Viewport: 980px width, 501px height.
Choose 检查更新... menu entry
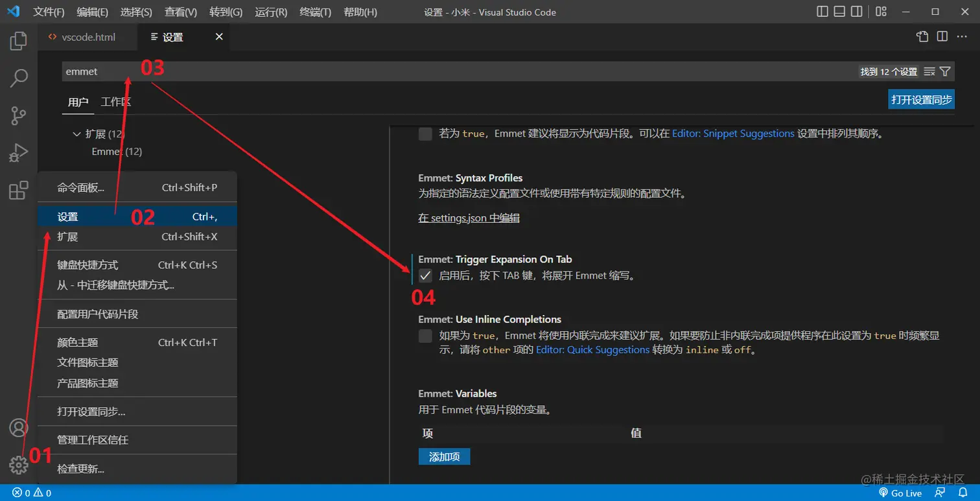(x=137, y=469)
